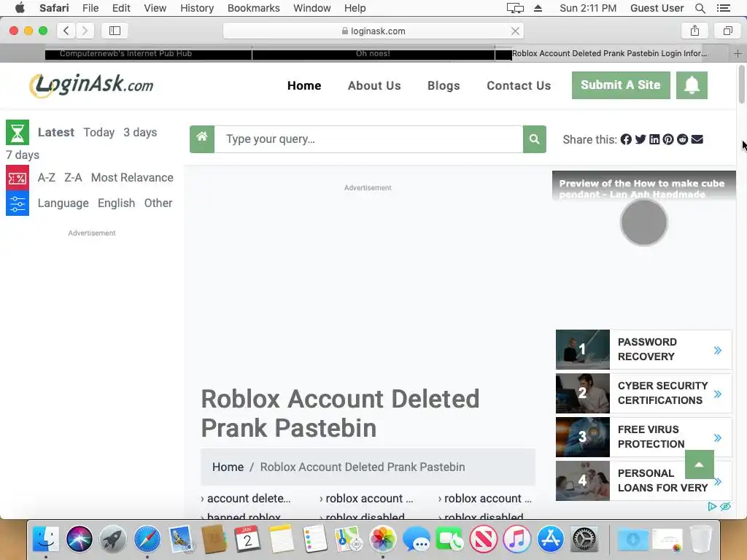Add a new tab with plus button

738,54
